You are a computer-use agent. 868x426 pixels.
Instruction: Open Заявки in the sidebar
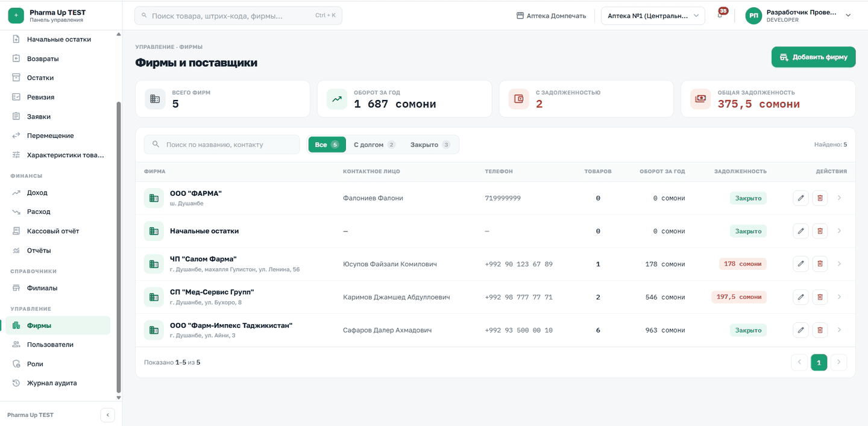click(58, 116)
